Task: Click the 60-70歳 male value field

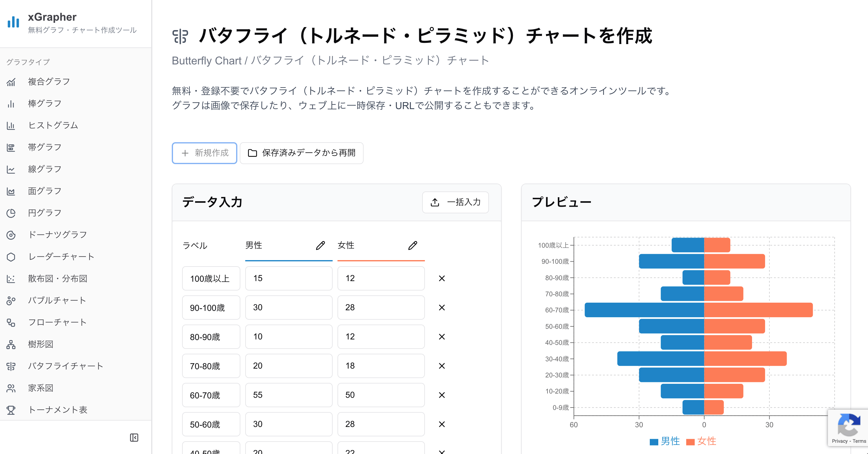Action: click(x=288, y=395)
